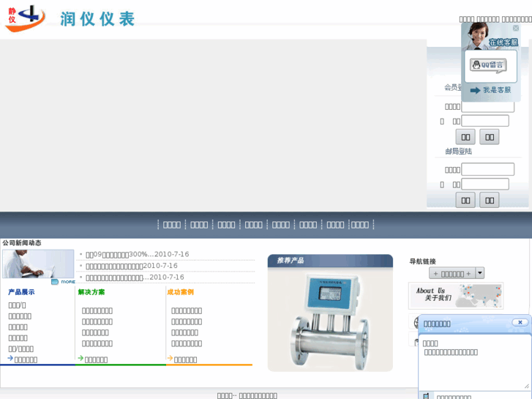Close the message popup with the x button
Image resolution: width=532 pixels, height=399 pixels.
(520, 322)
